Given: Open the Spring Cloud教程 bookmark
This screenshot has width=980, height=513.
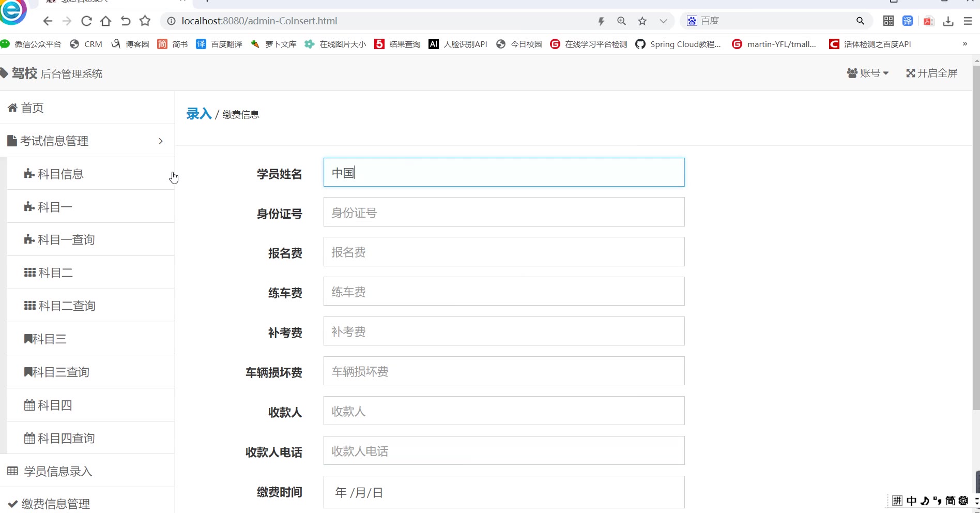Looking at the screenshot, I should 678,44.
